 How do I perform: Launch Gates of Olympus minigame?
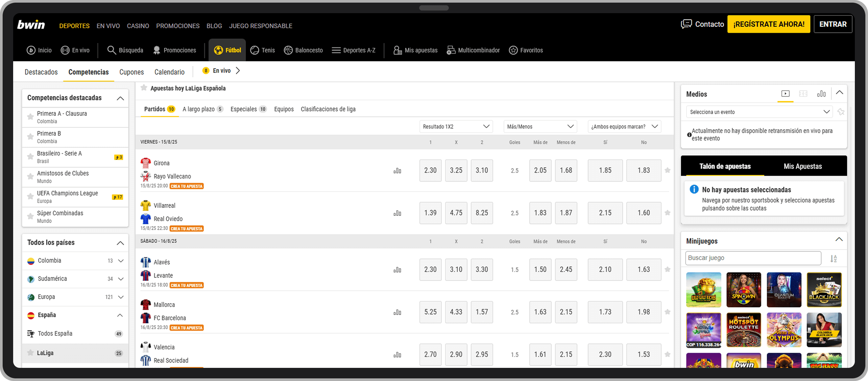coord(784,330)
